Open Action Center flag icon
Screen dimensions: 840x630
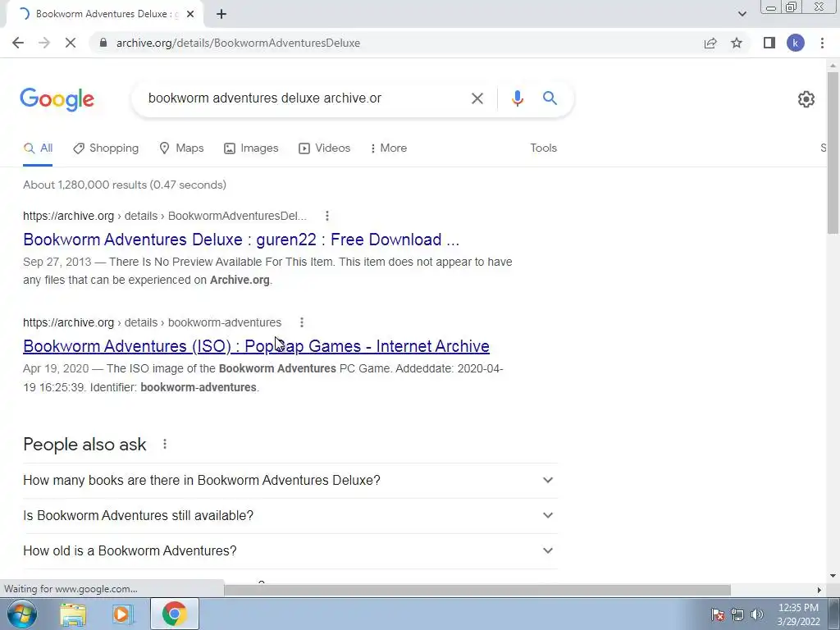pos(718,614)
